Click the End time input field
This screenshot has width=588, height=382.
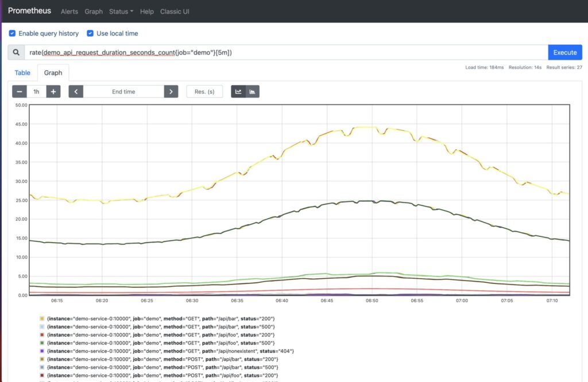tap(123, 91)
